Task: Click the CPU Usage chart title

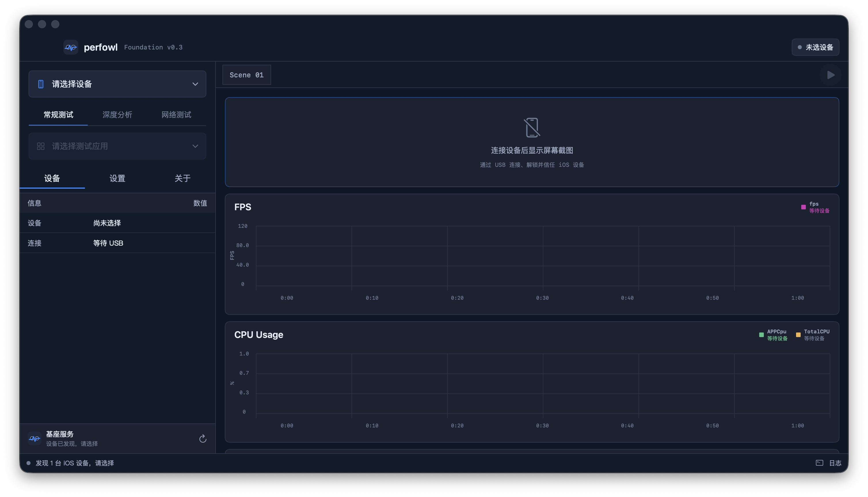Action: pyautogui.click(x=258, y=335)
